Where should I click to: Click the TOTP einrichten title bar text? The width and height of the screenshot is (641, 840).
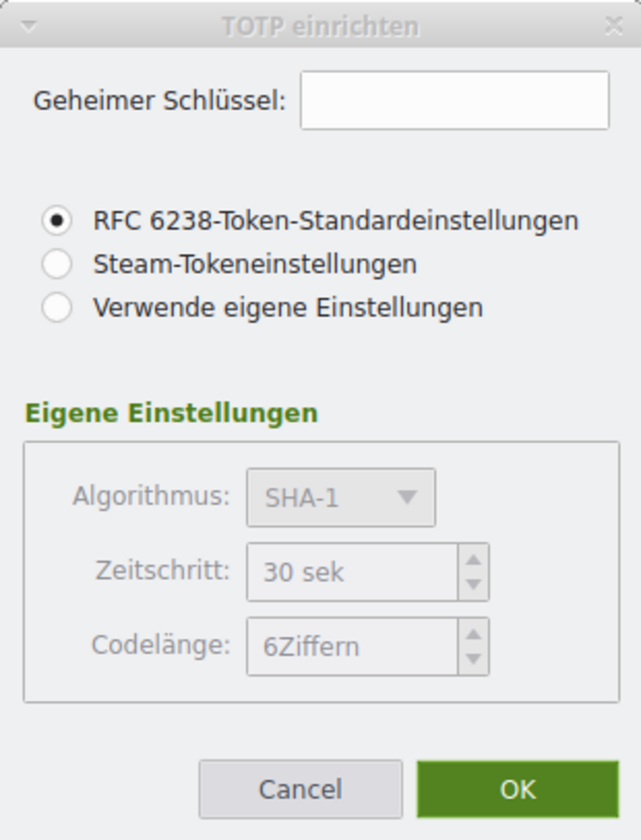[320, 26]
